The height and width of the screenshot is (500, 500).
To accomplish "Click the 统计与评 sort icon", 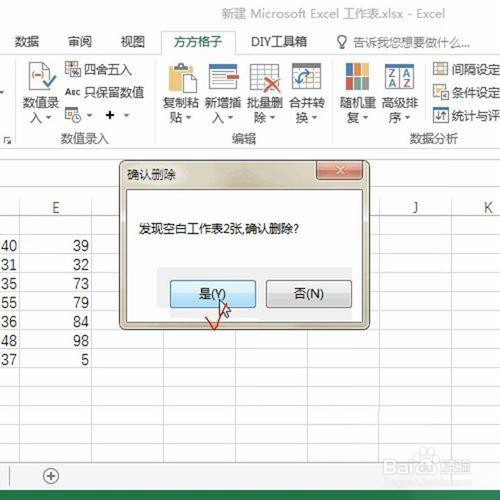I will pos(441,115).
